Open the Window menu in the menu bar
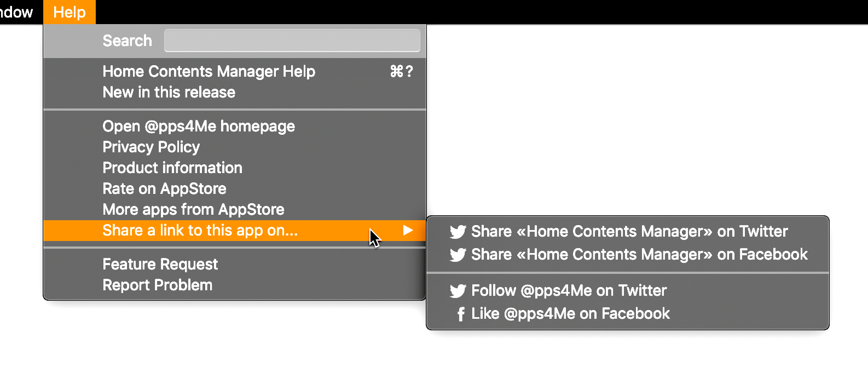This screenshot has width=868, height=390. click(x=16, y=12)
